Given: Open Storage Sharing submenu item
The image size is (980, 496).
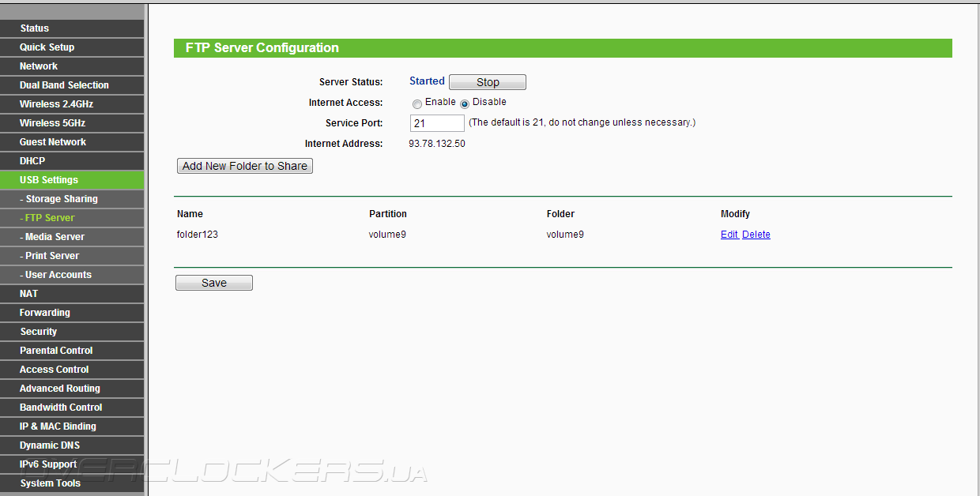Looking at the screenshot, I should coord(72,199).
